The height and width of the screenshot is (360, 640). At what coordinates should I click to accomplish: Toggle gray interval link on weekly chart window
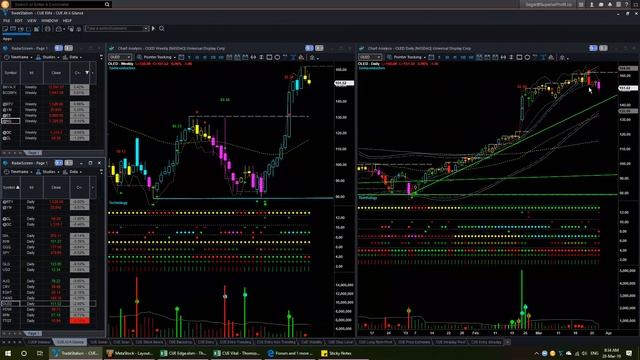[319, 48]
